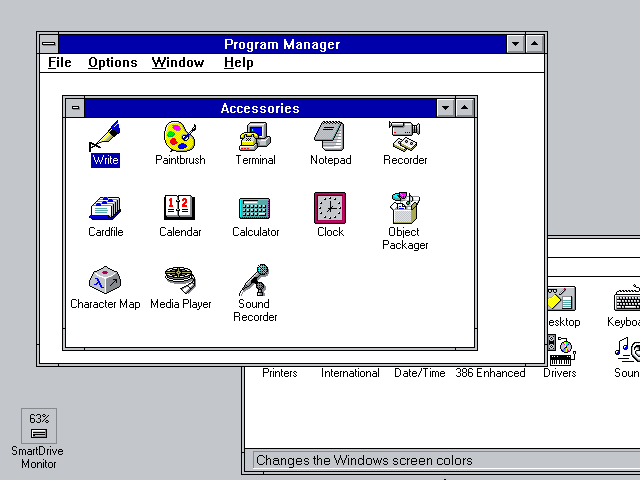Open the File menu

click(60, 62)
